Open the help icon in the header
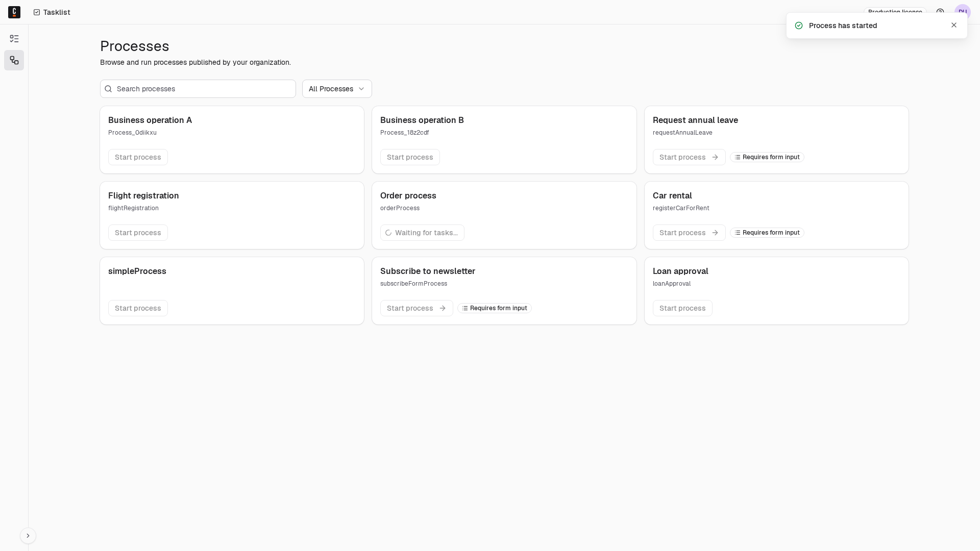 click(940, 12)
